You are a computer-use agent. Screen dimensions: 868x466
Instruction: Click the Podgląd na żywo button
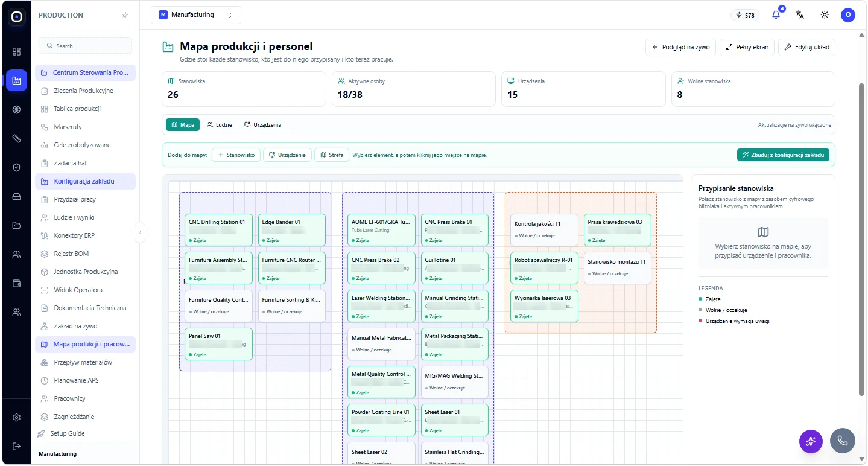[x=680, y=47]
